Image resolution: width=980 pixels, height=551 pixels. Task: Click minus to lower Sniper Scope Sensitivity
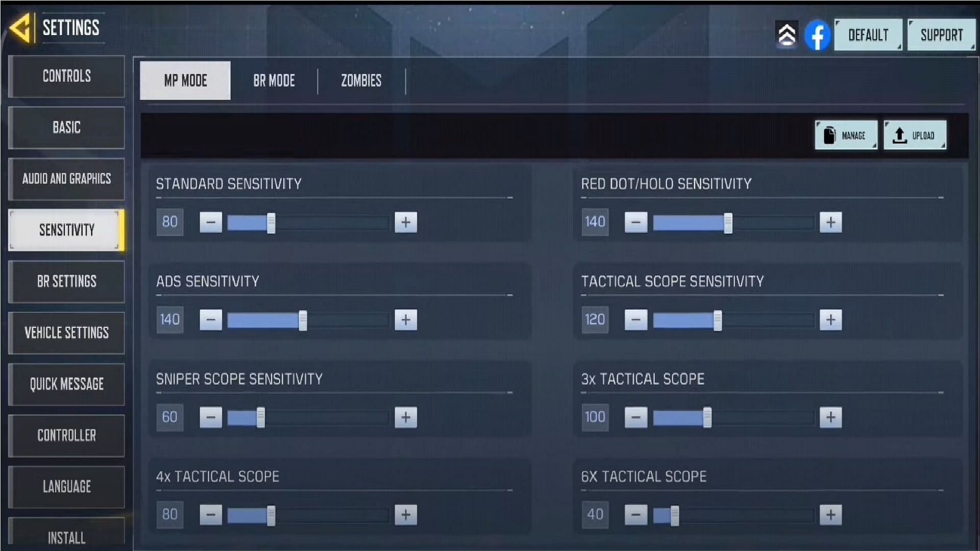pos(210,417)
